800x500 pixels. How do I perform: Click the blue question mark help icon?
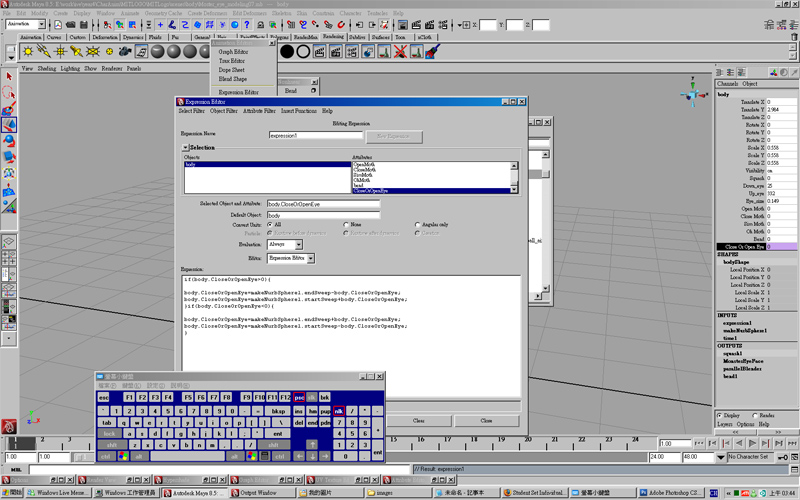247,24
